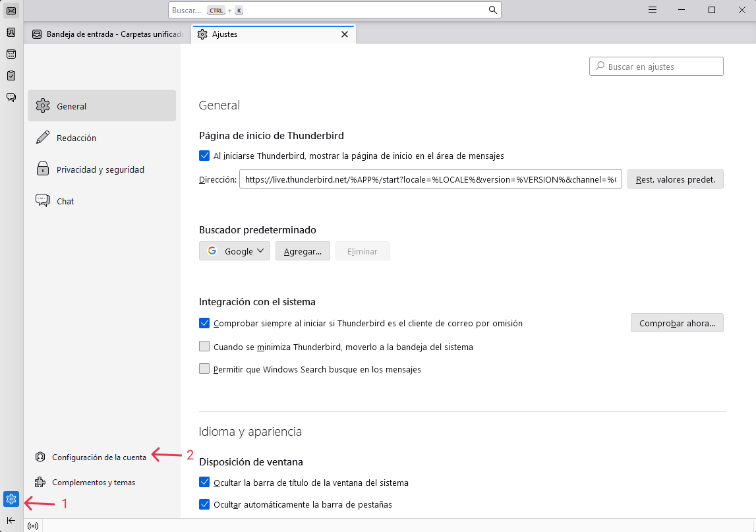This screenshot has height=532, width=756.
Task: Enable Windows Search for messages checkbox
Action: click(x=204, y=369)
